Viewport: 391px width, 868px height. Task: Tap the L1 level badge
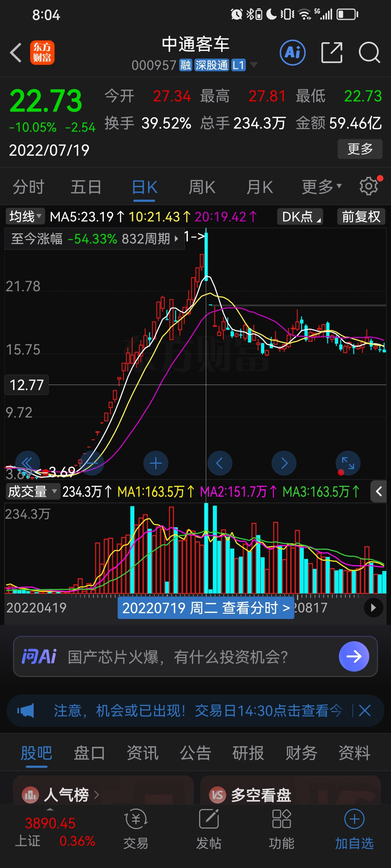click(239, 65)
